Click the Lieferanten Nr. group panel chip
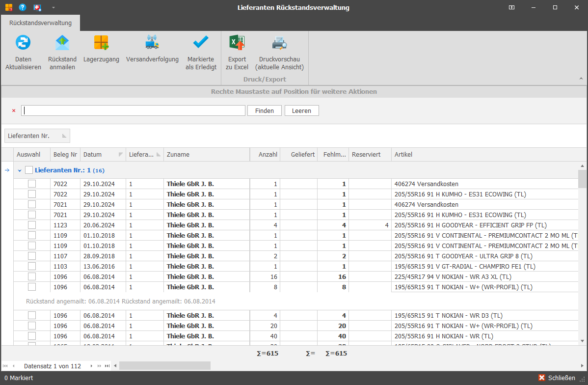Image resolution: width=588 pixels, height=385 pixels. pos(37,136)
